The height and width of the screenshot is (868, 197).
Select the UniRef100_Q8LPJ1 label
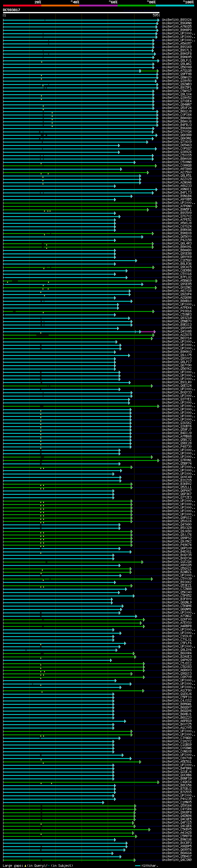(x=177, y=61)
